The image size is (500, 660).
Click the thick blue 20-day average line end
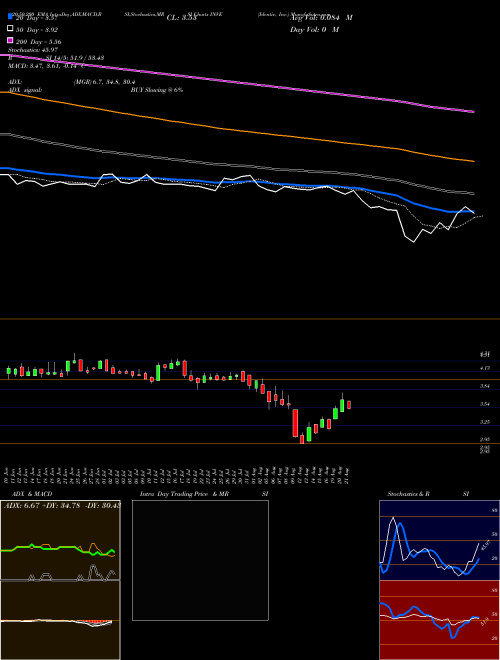472,212
